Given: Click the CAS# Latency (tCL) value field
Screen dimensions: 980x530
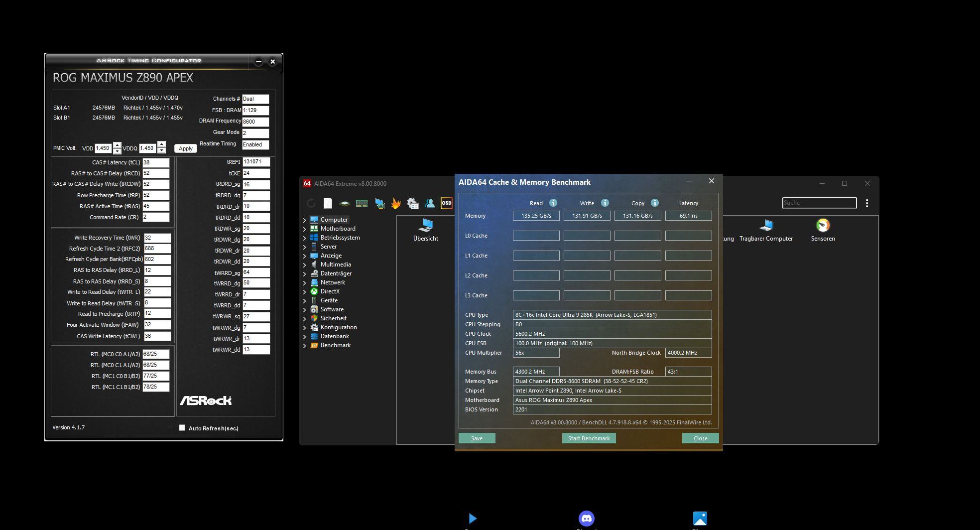Looking at the screenshot, I should (156, 162).
